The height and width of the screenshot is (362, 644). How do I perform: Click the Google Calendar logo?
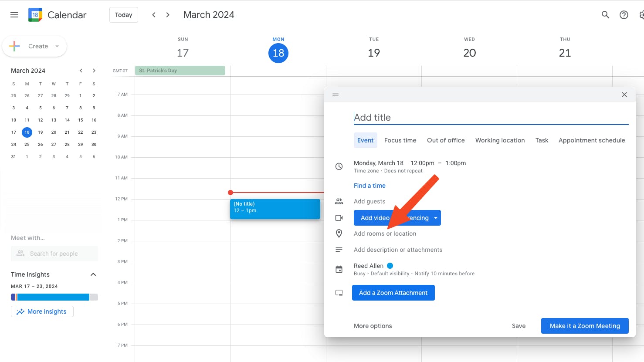(35, 15)
